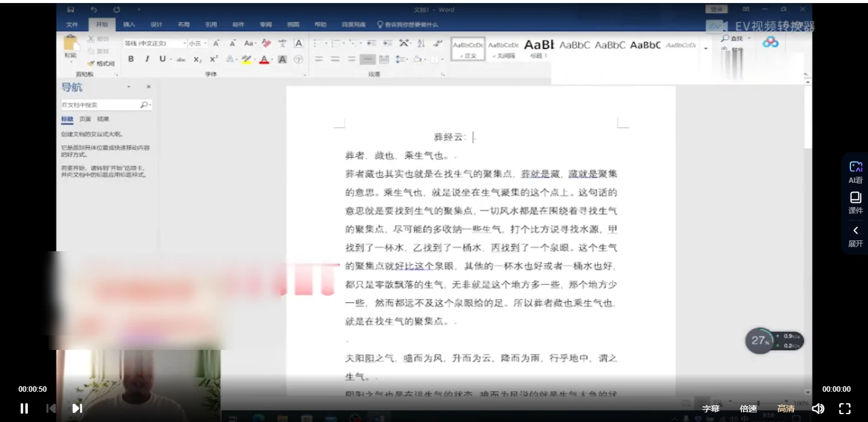Toggle Subscript X₂ formatting

198,59
